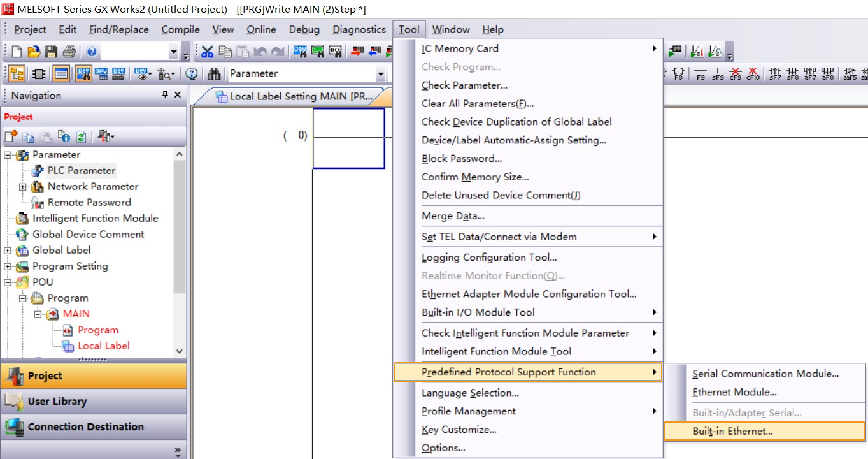868x459 pixels.
Task: Toggle device comment display eye icon
Action: 141,73
